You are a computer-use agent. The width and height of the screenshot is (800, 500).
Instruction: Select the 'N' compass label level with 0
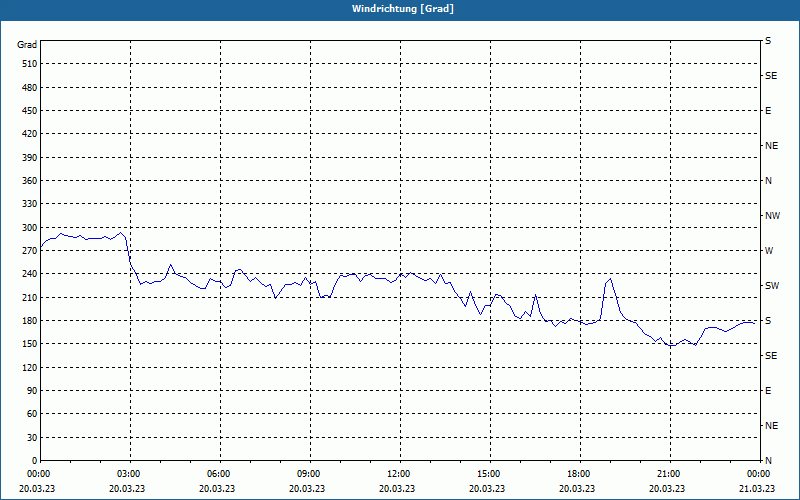(769, 461)
